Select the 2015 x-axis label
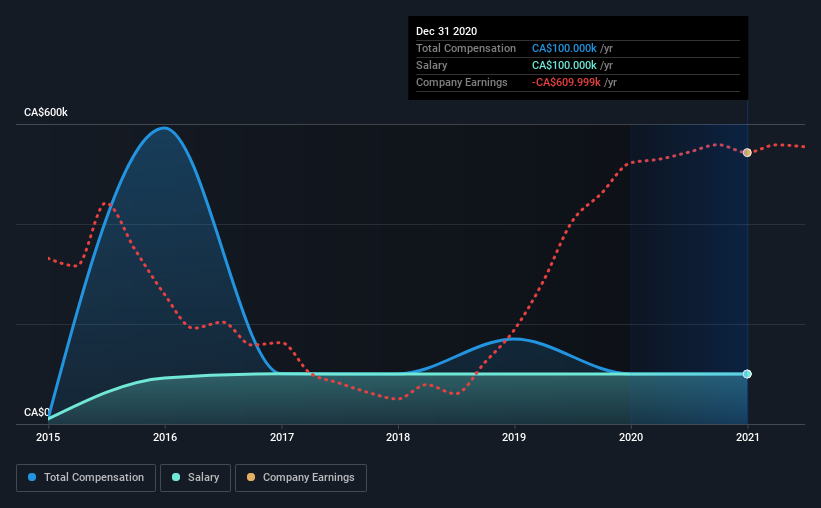 [x=48, y=437]
